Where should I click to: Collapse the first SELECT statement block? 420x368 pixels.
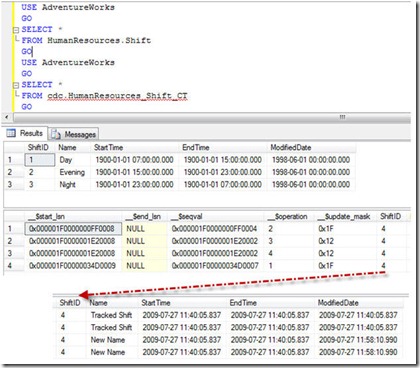click(x=16, y=30)
